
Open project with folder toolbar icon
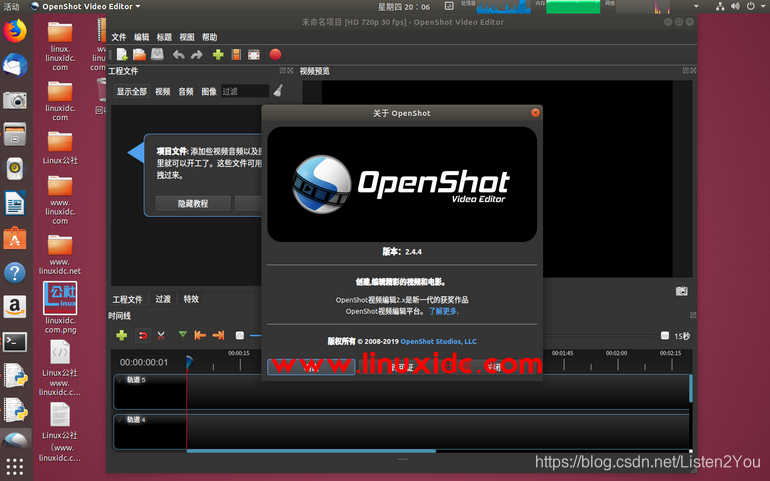139,55
